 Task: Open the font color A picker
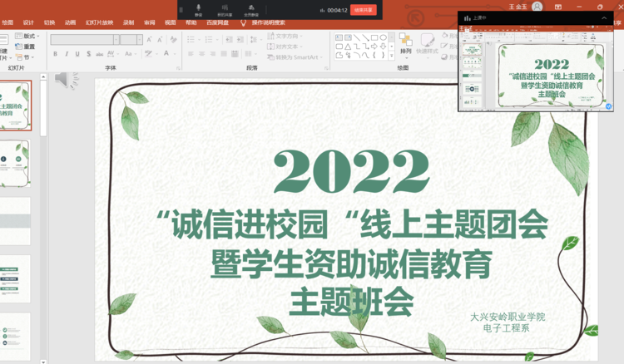168,54
